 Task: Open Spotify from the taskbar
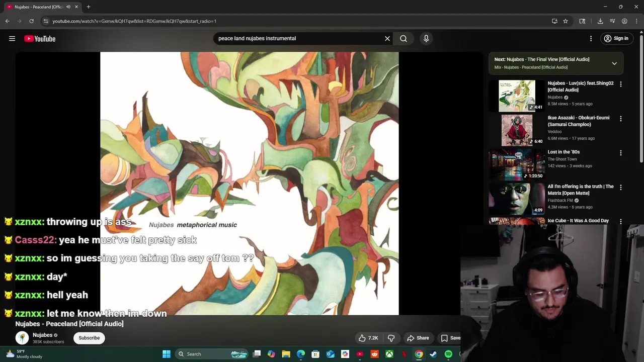[448, 354]
